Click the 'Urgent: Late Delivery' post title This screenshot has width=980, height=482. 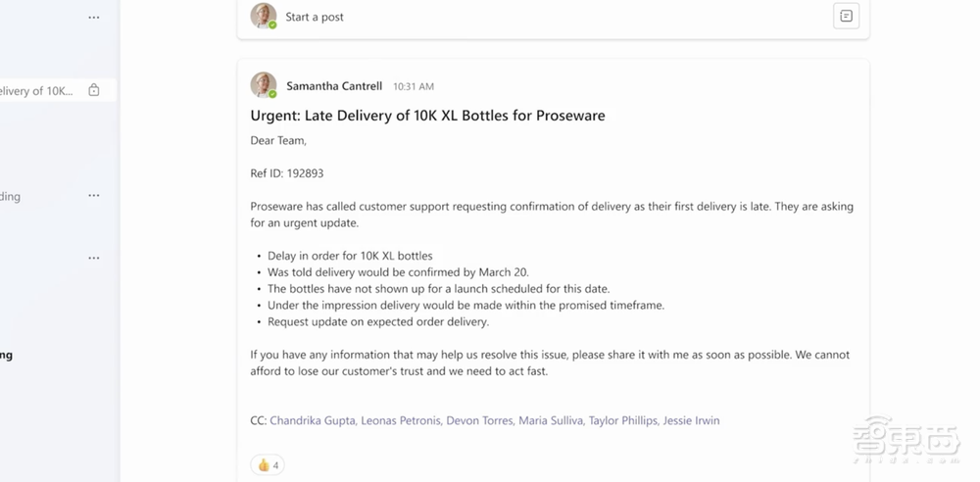click(x=427, y=116)
